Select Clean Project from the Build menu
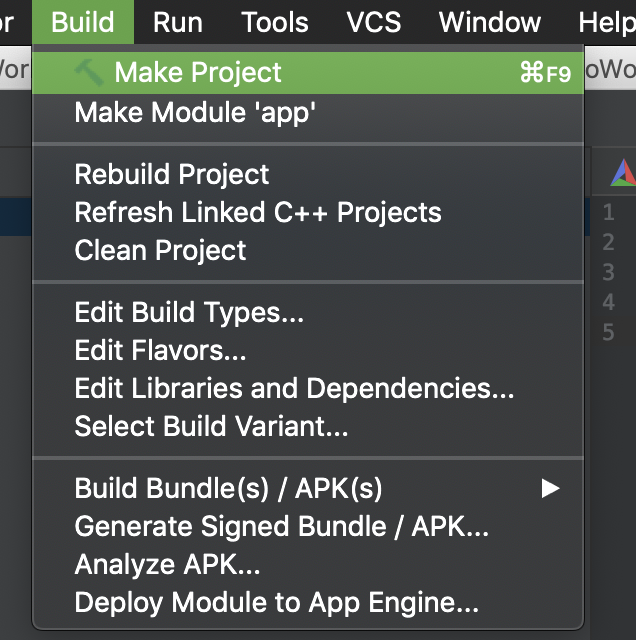636x640 pixels. point(160,250)
